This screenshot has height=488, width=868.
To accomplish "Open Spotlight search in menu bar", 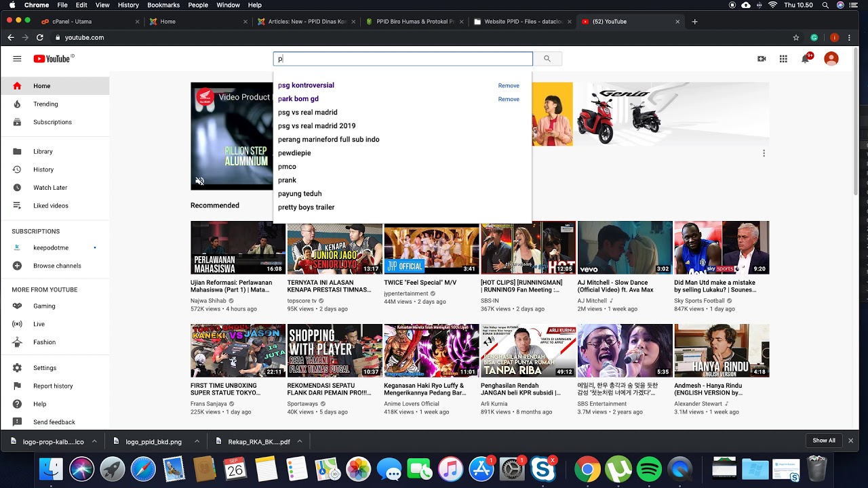I will [825, 5].
